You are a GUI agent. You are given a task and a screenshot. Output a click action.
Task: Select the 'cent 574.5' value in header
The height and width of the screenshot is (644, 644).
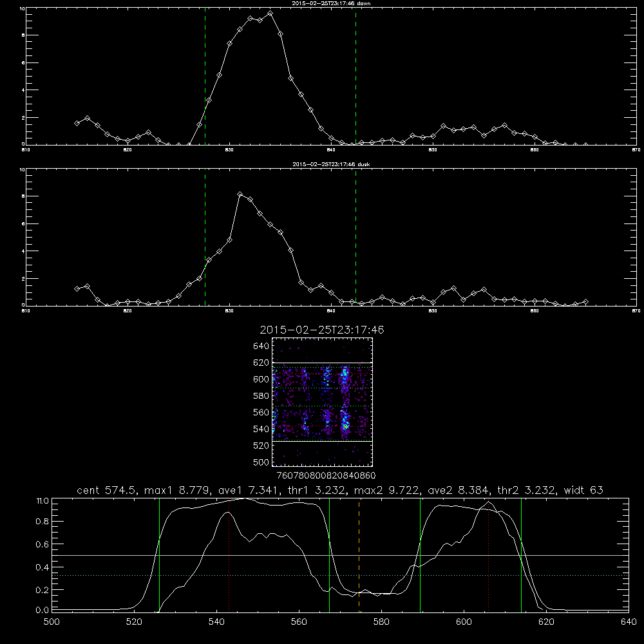point(108,490)
